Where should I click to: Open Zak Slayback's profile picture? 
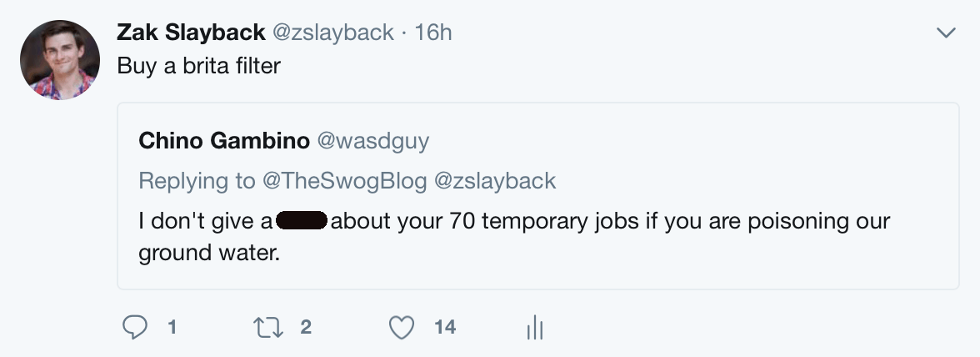60,59
